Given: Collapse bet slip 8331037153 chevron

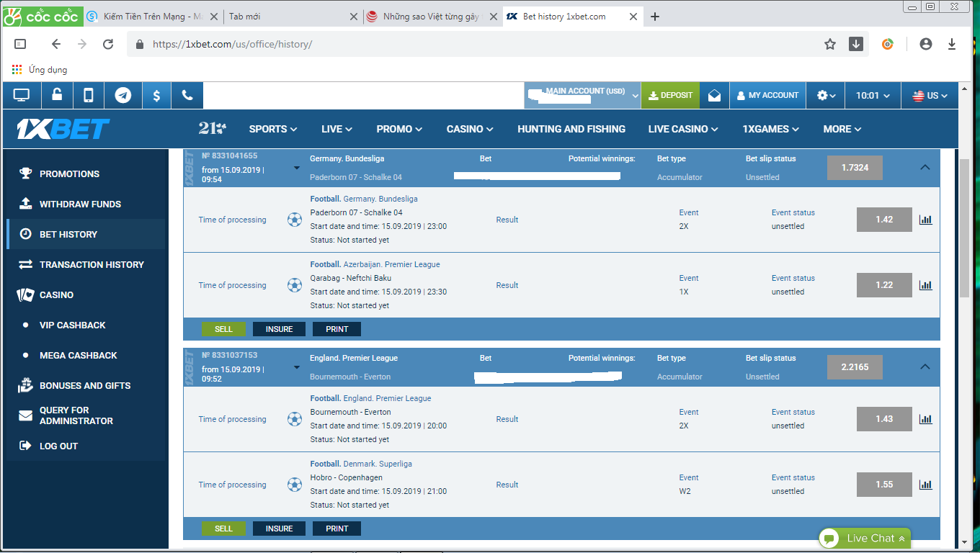Looking at the screenshot, I should pyautogui.click(x=925, y=367).
